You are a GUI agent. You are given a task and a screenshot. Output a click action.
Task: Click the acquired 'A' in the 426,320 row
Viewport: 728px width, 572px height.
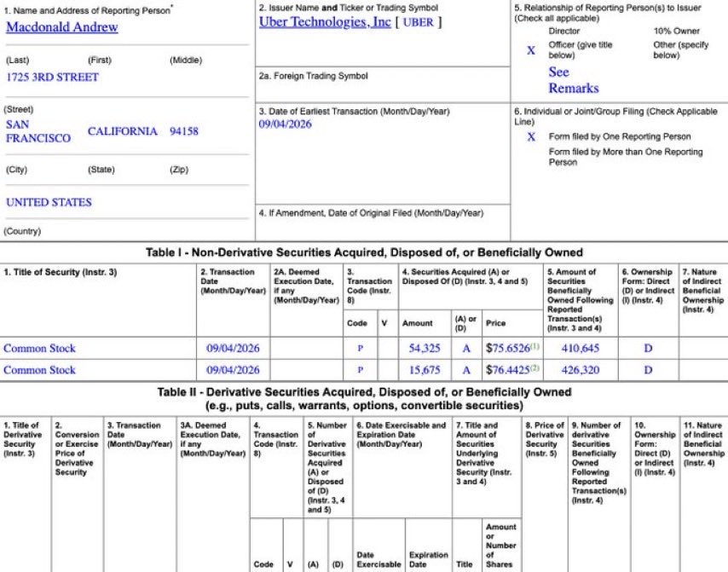[466, 370]
